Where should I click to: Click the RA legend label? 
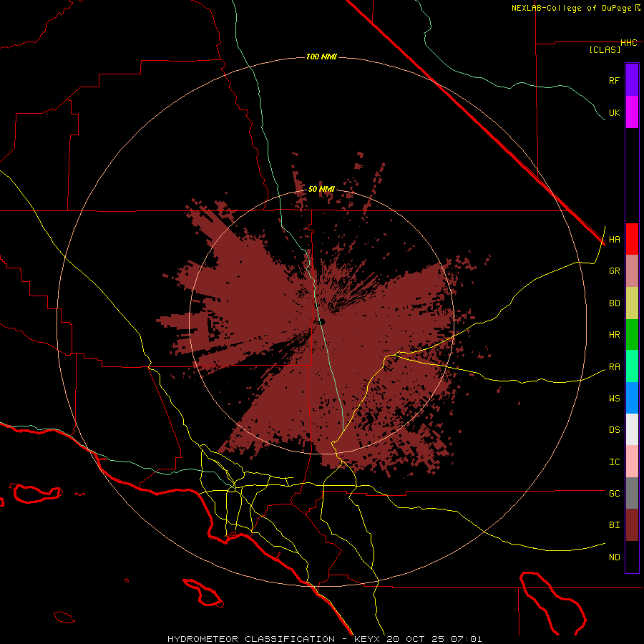[614, 367]
